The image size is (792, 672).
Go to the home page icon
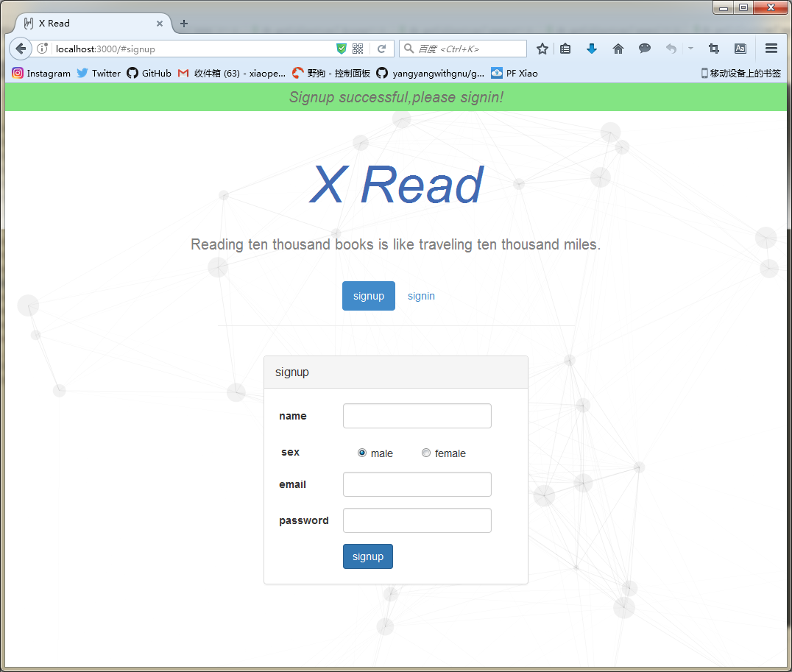pos(618,49)
